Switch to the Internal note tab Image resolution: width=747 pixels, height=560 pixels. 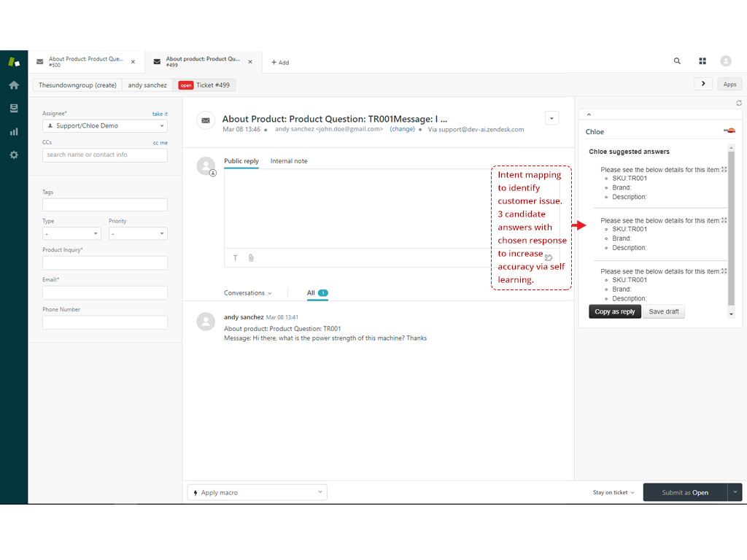point(289,161)
